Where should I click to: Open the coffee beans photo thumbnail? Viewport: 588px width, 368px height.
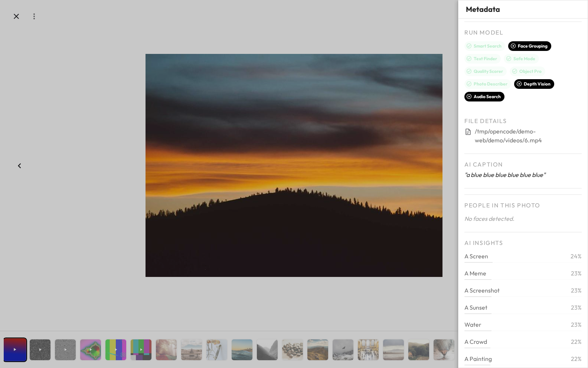293,350
